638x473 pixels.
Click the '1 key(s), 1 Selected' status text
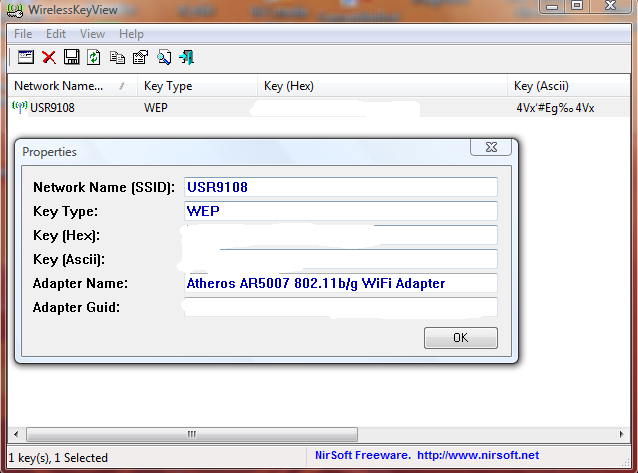[58, 458]
